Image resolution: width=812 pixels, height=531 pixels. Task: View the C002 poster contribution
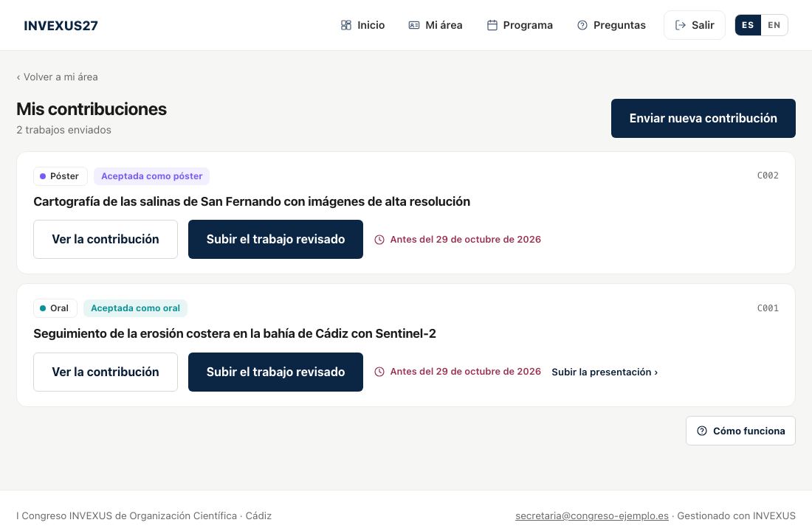tap(106, 239)
